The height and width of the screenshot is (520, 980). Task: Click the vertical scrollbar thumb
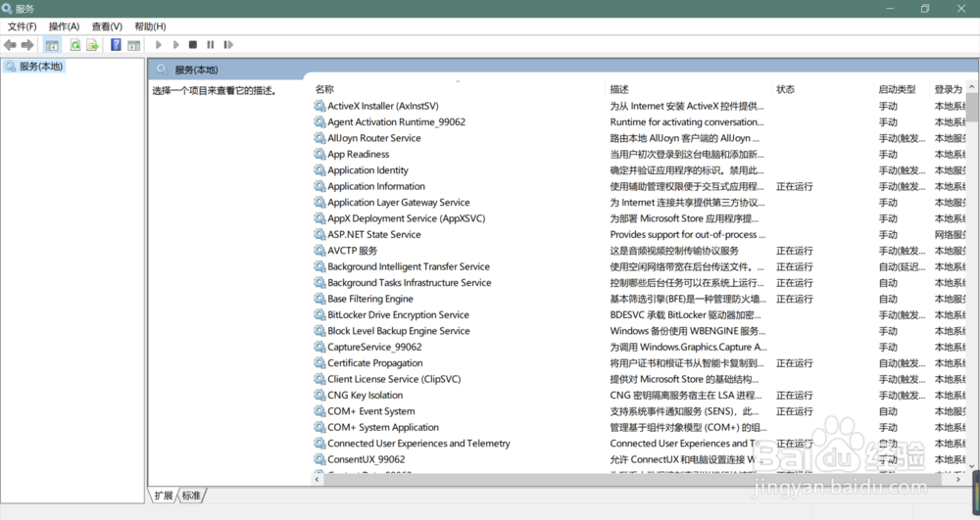[x=972, y=108]
